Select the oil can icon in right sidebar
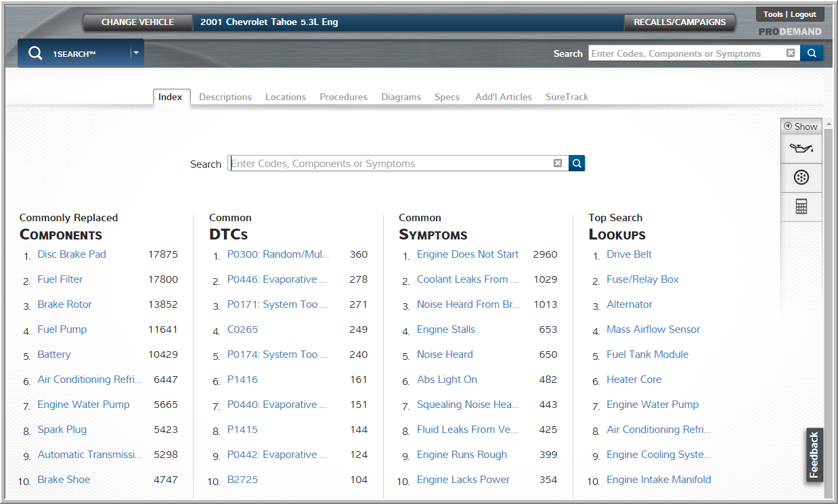 (x=801, y=147)
